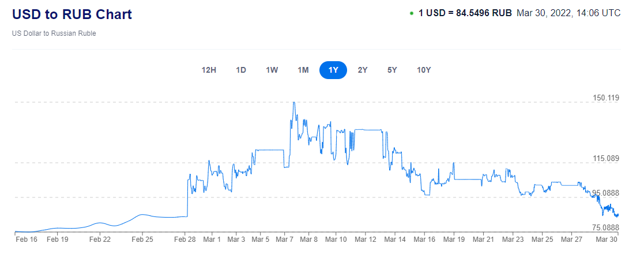
Task: Click the 75.0888 y-axis label
Action: point(606,228)
